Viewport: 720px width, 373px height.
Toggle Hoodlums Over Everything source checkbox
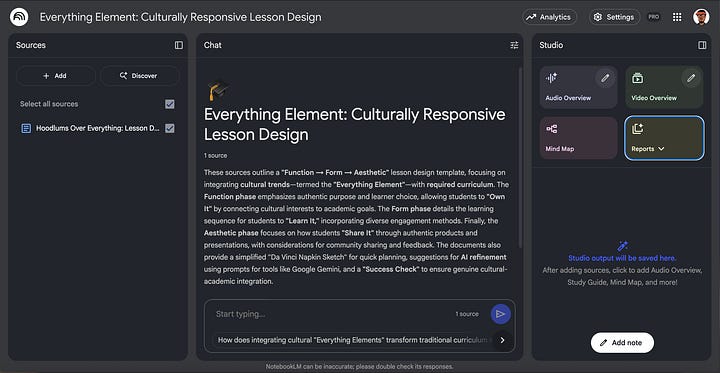(x=170, y=128)
